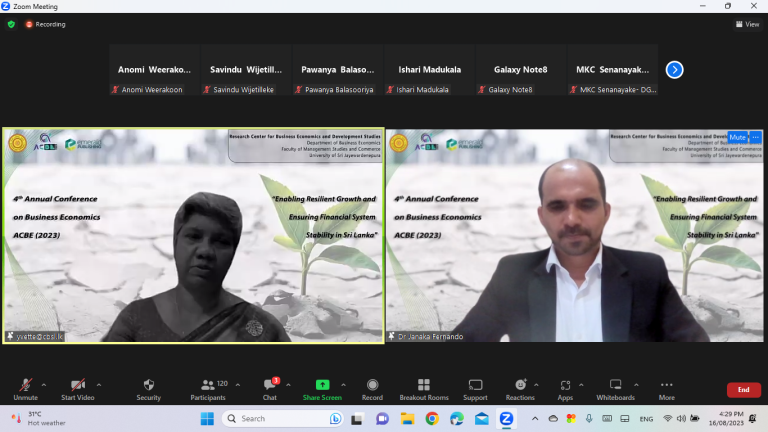Expand audio options arrow beside Unmute
The width and height of the screenshot is (768, 432).
coord(44,384)
